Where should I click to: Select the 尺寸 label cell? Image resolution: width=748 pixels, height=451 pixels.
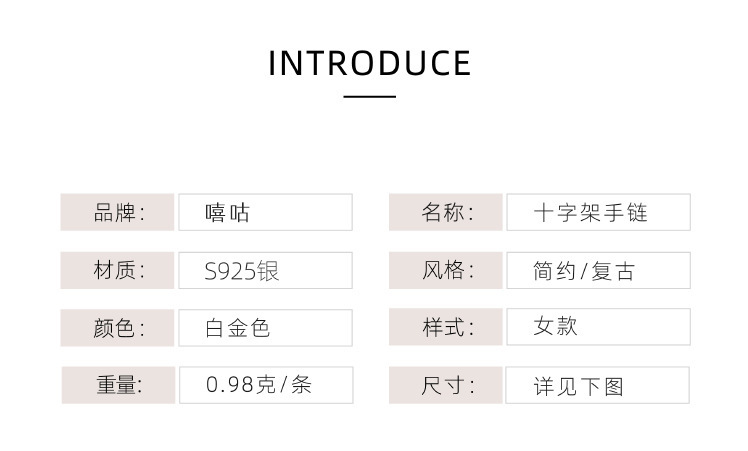pyautogui.click(x=446, y=385)
